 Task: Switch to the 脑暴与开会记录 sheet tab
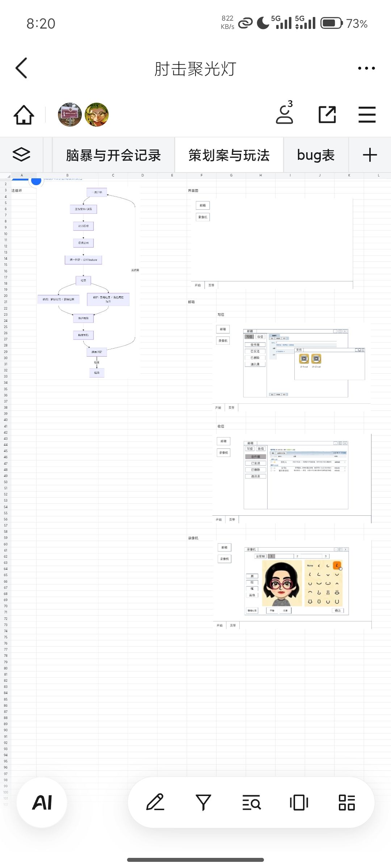[x=113, y=155]
